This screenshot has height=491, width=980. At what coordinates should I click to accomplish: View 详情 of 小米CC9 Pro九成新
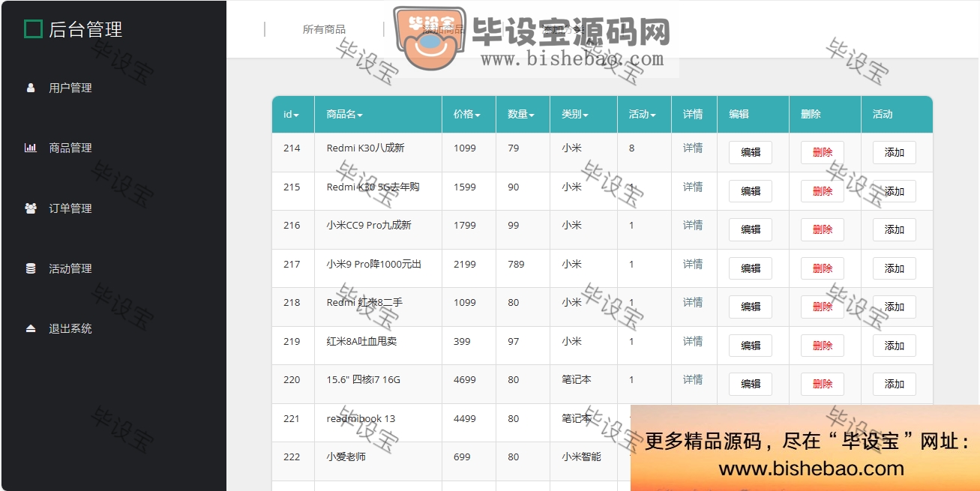pos(693,225)
